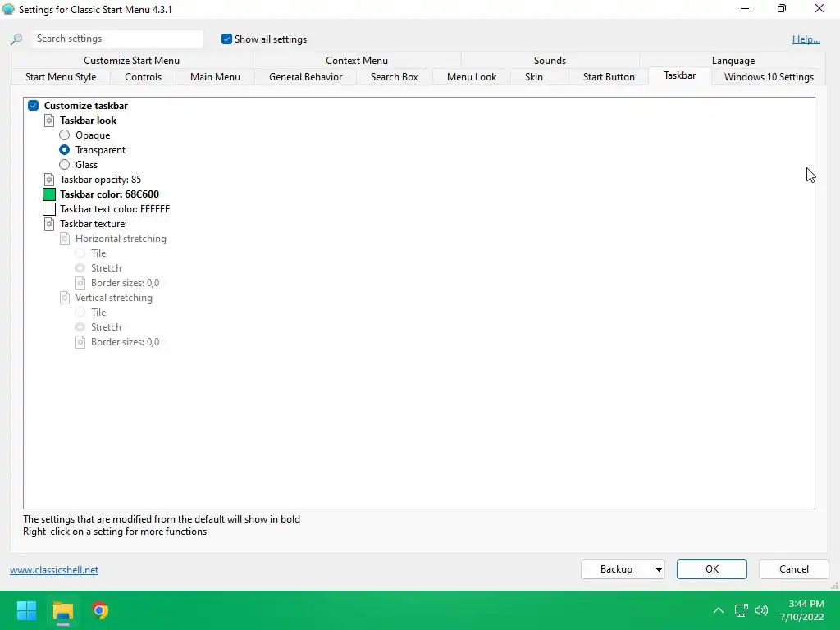This screenshot has width=840, height=630.
Task: Open File Explorer from the taskbar
Action: coord(62,610)
